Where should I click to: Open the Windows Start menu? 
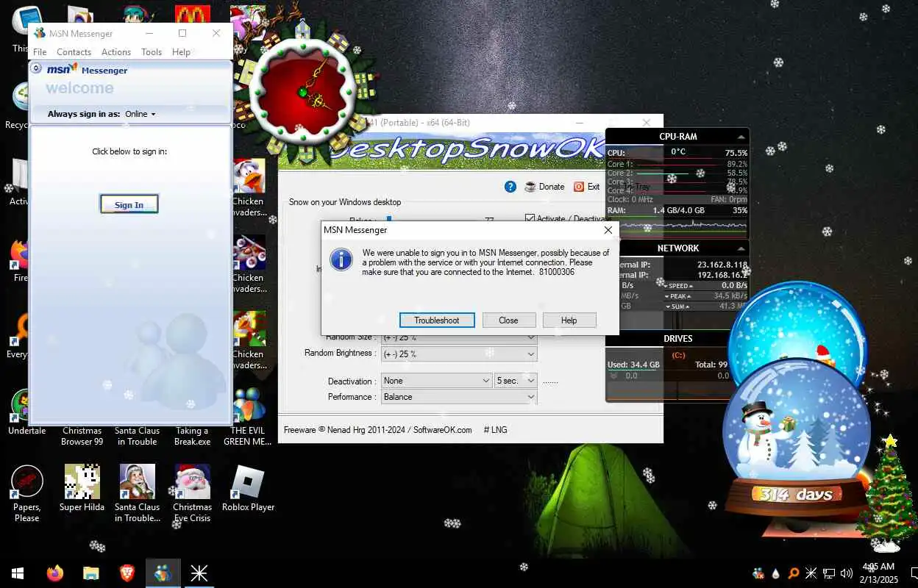(x=18, y=573)
